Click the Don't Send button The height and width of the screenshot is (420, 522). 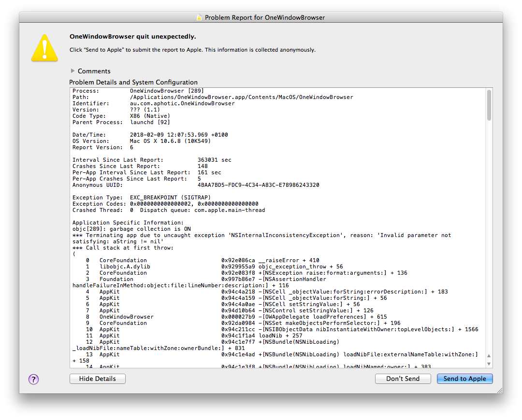(403, 379)
